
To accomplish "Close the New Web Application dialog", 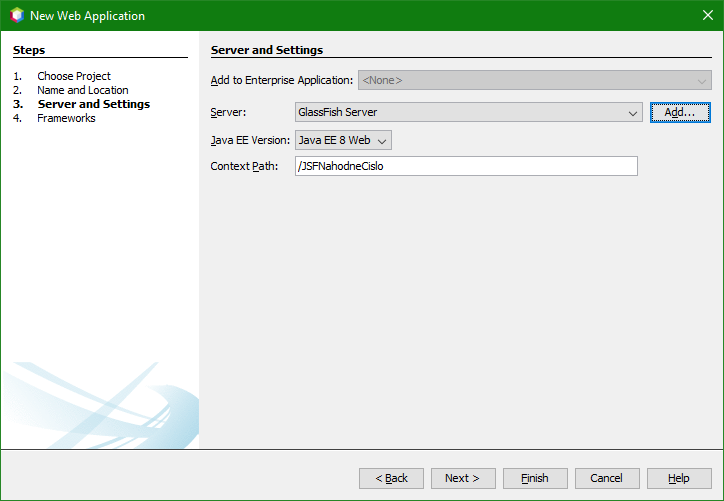I will click(707, 15).
